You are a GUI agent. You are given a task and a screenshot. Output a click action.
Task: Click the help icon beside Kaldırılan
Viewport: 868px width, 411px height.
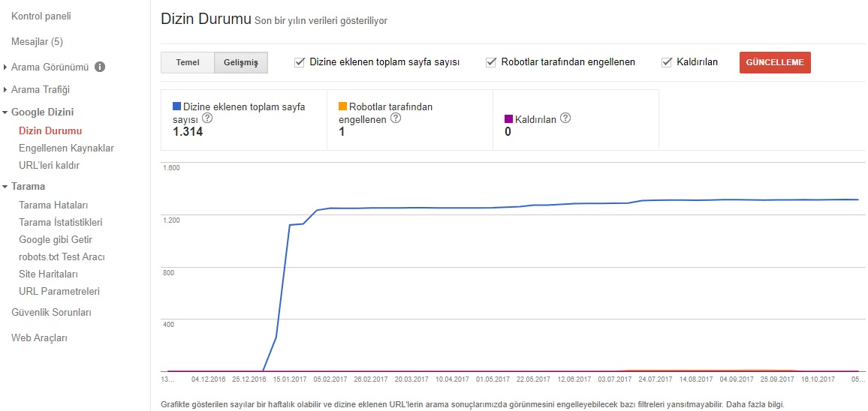pyautogui.click(x=565, y=118)
